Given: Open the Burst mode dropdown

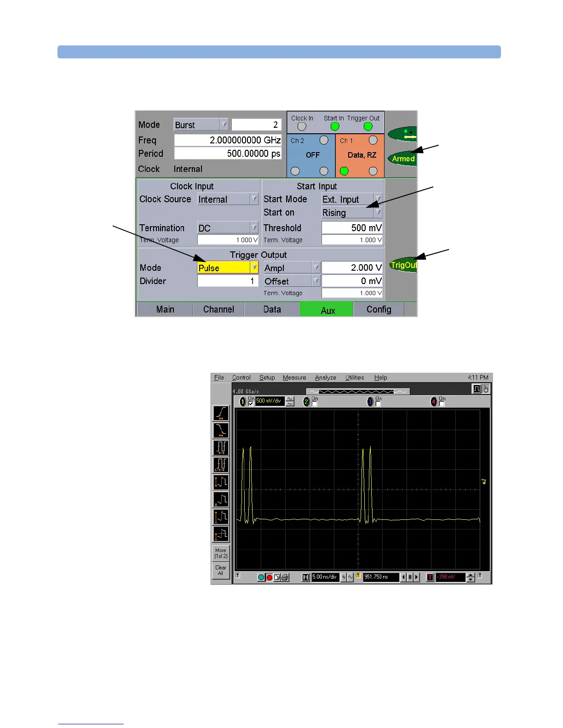Looking at the screenshot, I should (x=201, y=125).
